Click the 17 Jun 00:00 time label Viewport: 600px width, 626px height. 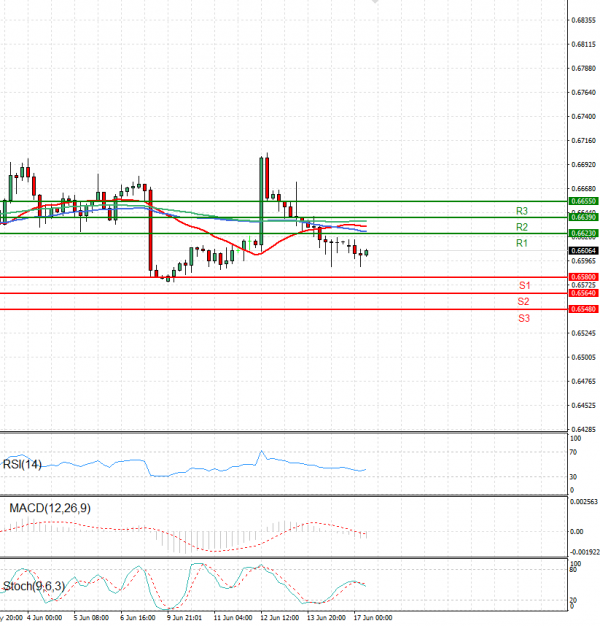point(373,618)
